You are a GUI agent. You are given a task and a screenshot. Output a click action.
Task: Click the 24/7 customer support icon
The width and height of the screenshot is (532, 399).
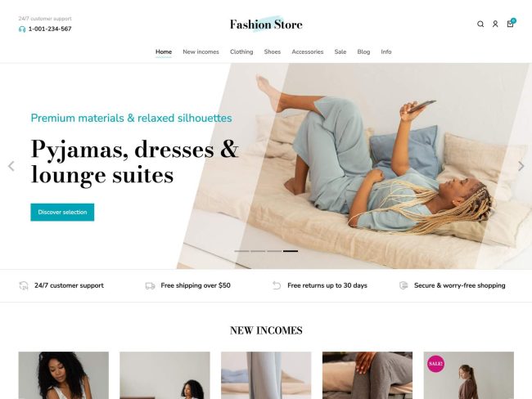pyautogui.click(x=24, y=285)
